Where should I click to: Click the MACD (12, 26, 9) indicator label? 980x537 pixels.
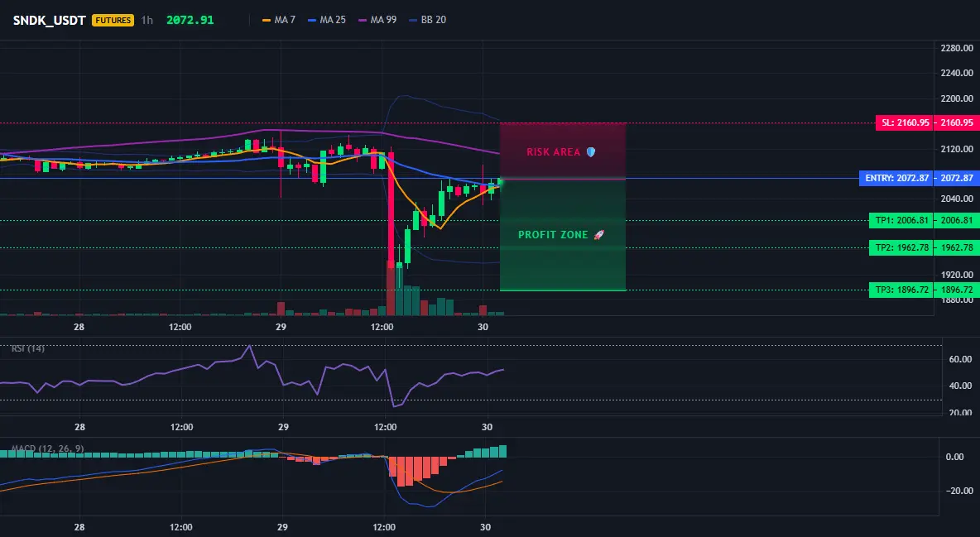point(47,448)
